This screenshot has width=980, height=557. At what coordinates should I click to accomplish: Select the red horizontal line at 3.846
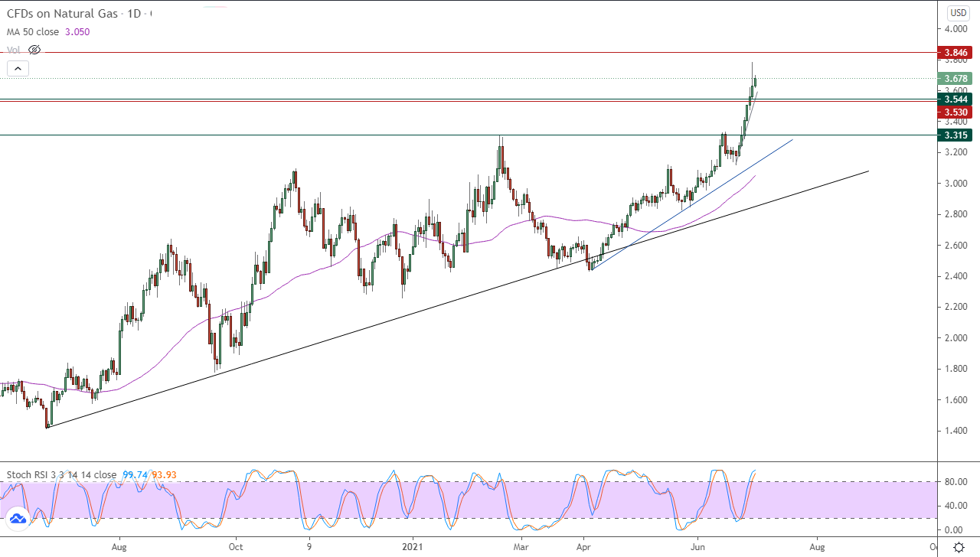point(469,53)
